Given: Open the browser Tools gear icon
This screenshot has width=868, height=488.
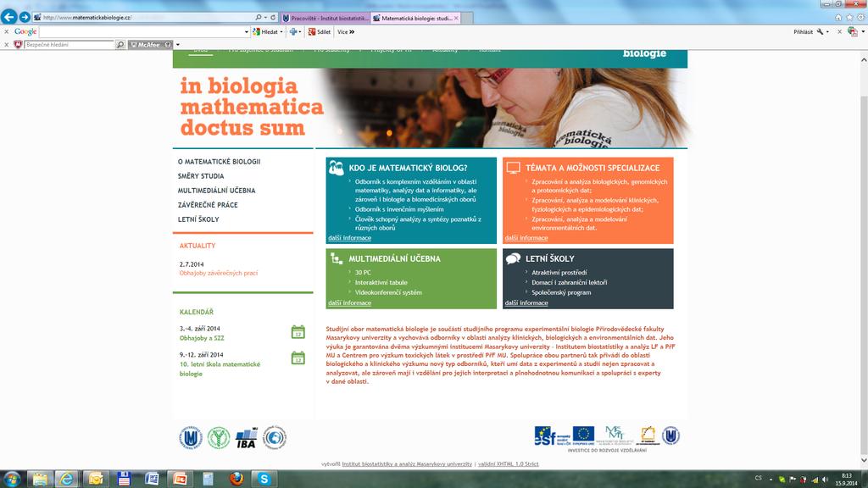Looking at the screenshot, I should (861, 18).
